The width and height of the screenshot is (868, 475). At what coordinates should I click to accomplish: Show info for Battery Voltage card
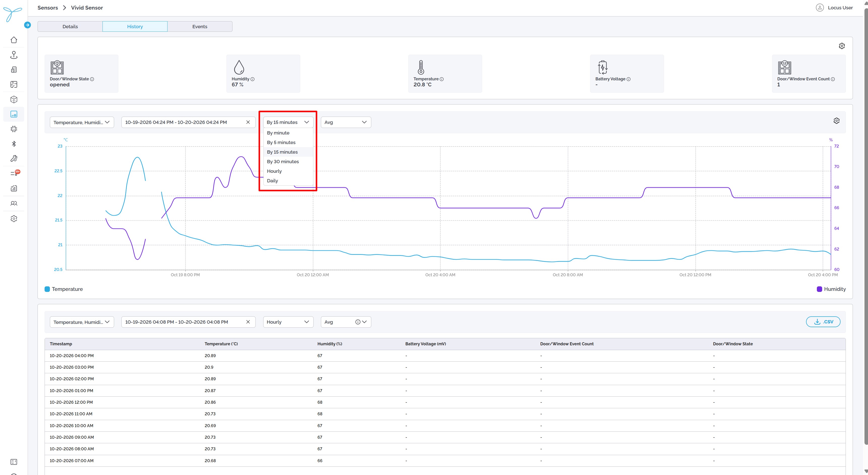tap(628, 79)
